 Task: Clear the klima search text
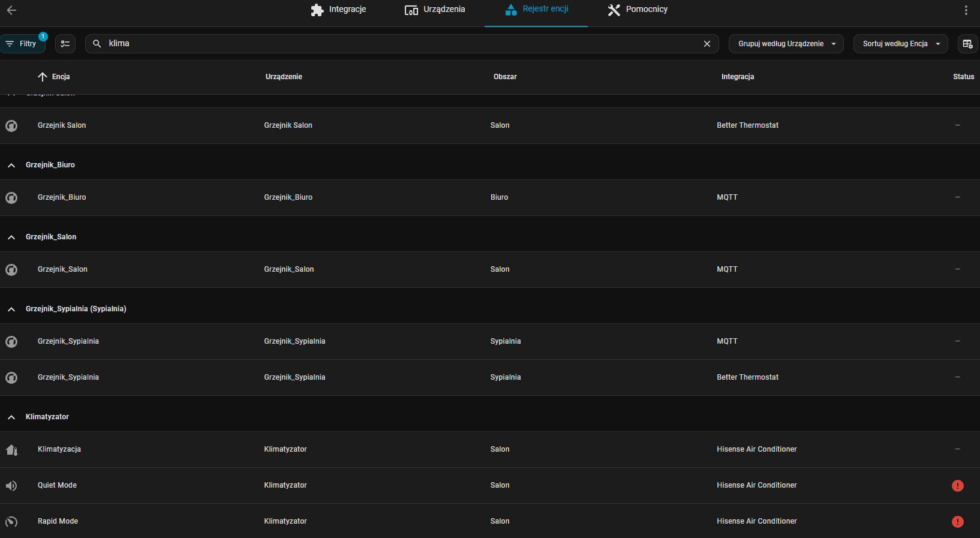coord(707,44)
